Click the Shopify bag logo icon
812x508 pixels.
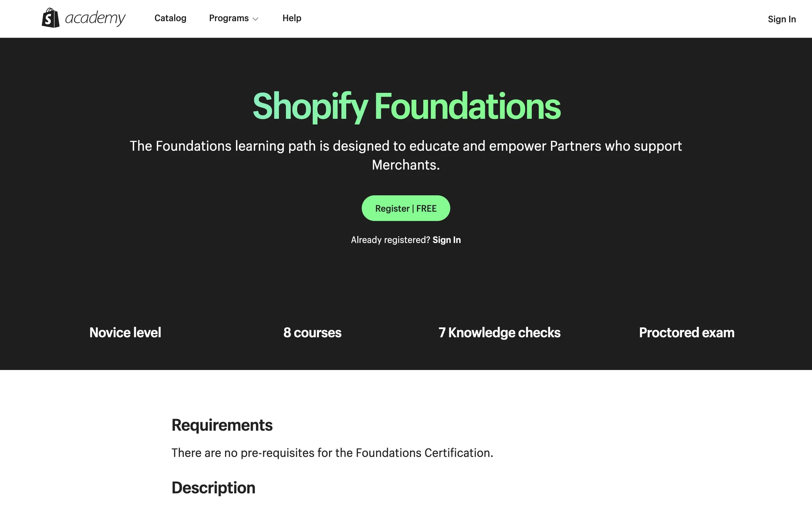(50, 18)
